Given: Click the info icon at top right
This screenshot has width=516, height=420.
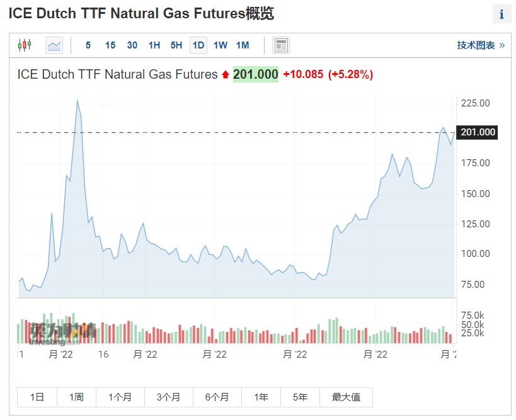Looking at the screenshot, I should tap(502, 14).
